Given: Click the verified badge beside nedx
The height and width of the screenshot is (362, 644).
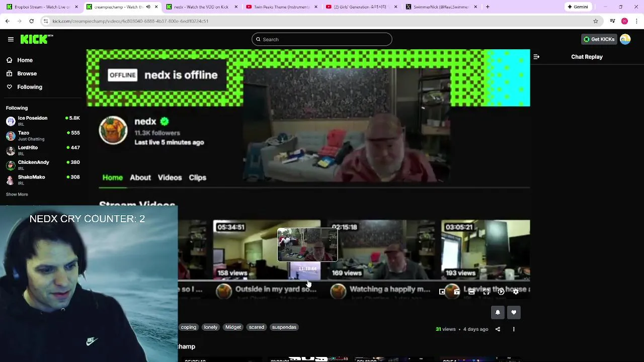Looking at the screenshot, I should pos(165,121).
